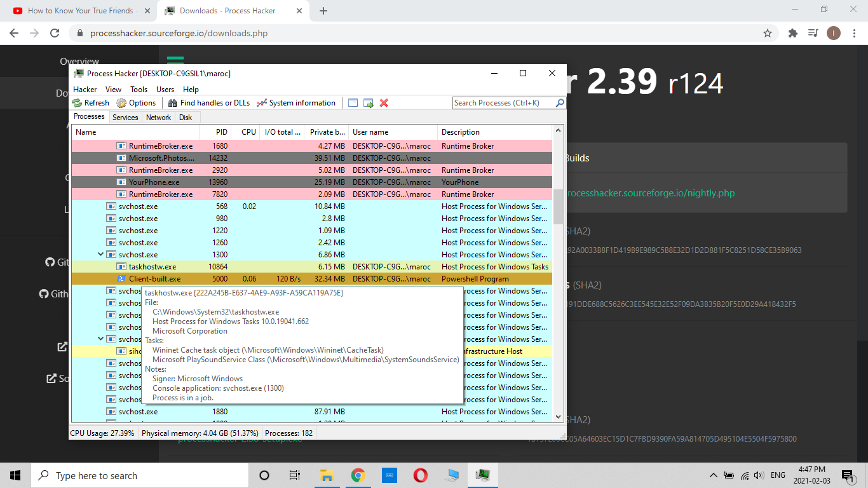Open Chrome profile avatar
Image resolution: width=868 pixels, height=488 pixels.
[833, 33]
